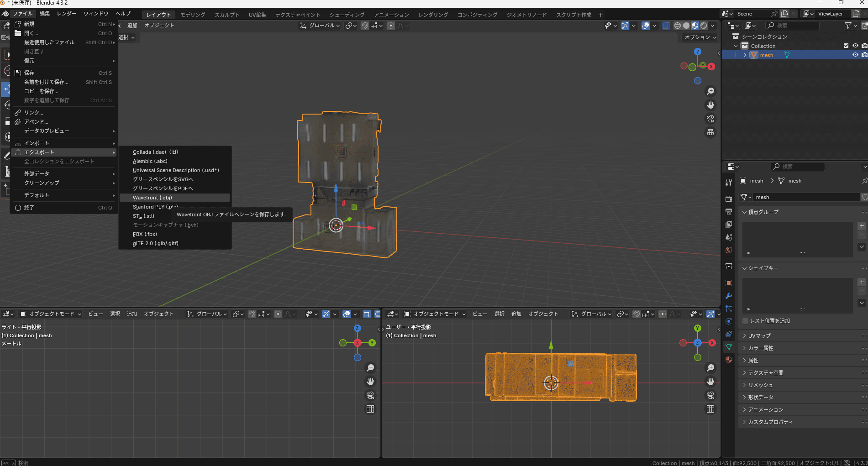Open the Output properties tab icon
The image size is (868, 466).
(729, 212)
